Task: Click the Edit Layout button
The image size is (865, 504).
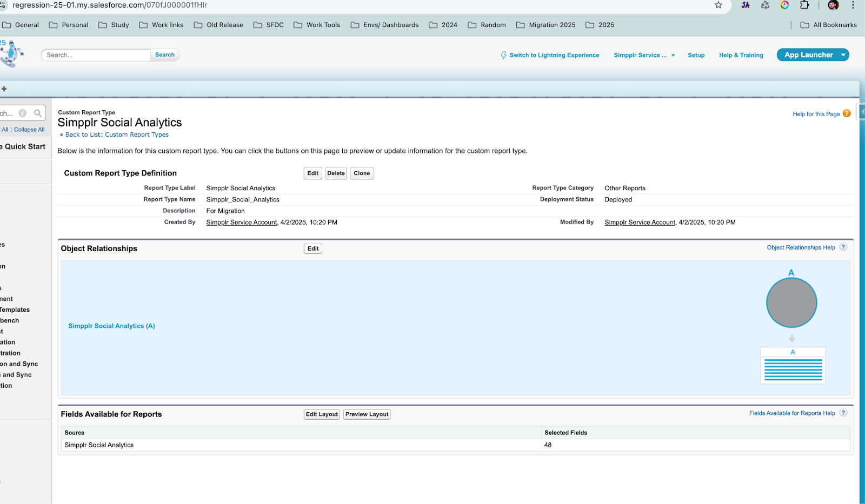Action: [322, 414]
